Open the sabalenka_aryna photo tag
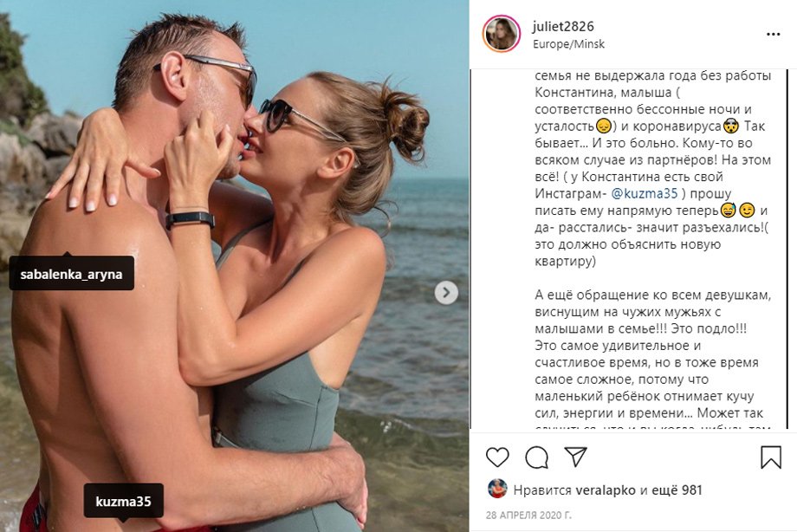Image resolution: width=797 pixels, height=532 pixels. 71,274
